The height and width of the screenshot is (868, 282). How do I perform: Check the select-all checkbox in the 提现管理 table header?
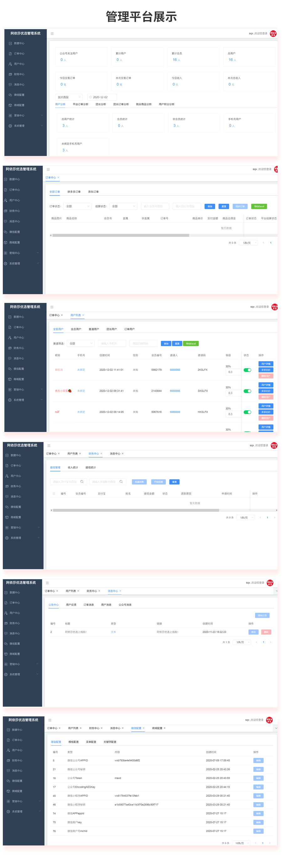click(54, 493)
